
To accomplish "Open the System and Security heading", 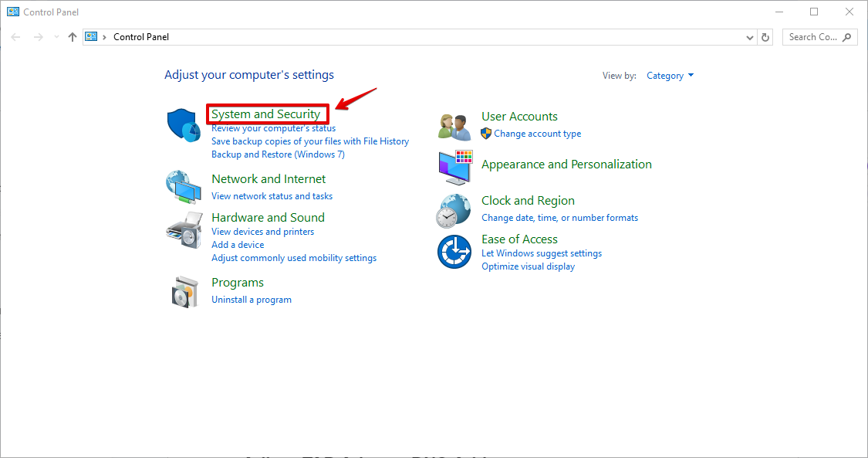I will coord(265,114).
